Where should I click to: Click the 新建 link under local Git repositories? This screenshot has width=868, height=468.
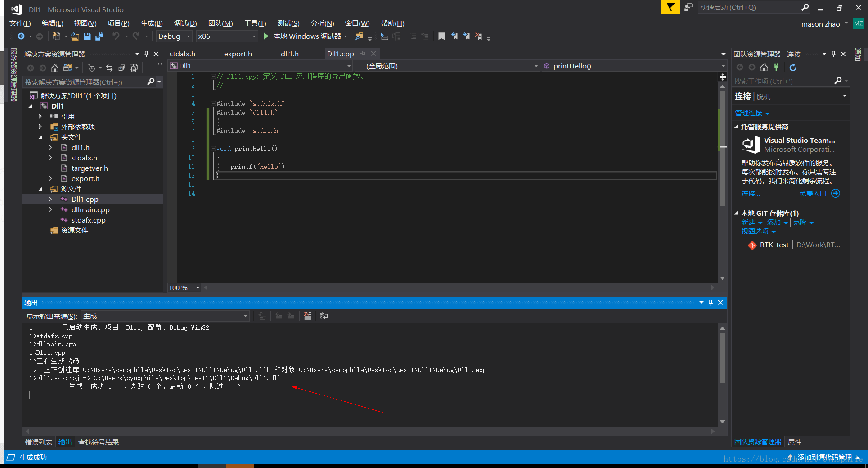click(748, 223)
